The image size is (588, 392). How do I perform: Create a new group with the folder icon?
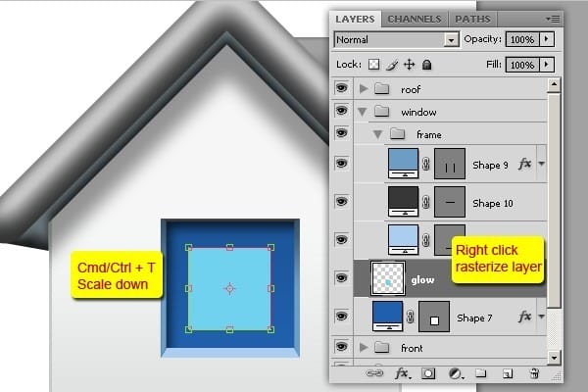(481, 373)
